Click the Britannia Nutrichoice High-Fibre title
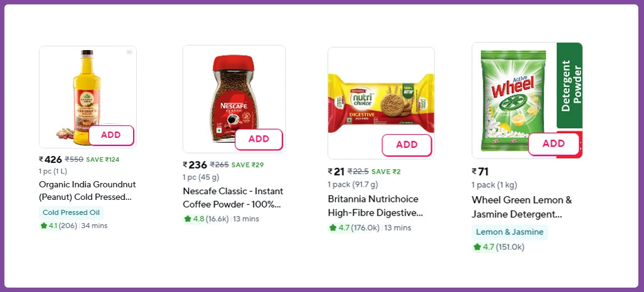 pyautogui.click(x=375, y=206)
